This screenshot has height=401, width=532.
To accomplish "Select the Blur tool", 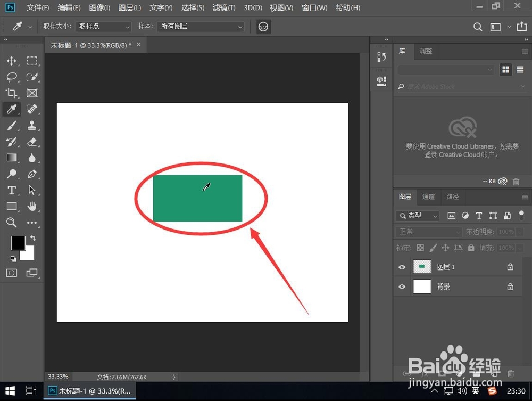I will 32,158.
